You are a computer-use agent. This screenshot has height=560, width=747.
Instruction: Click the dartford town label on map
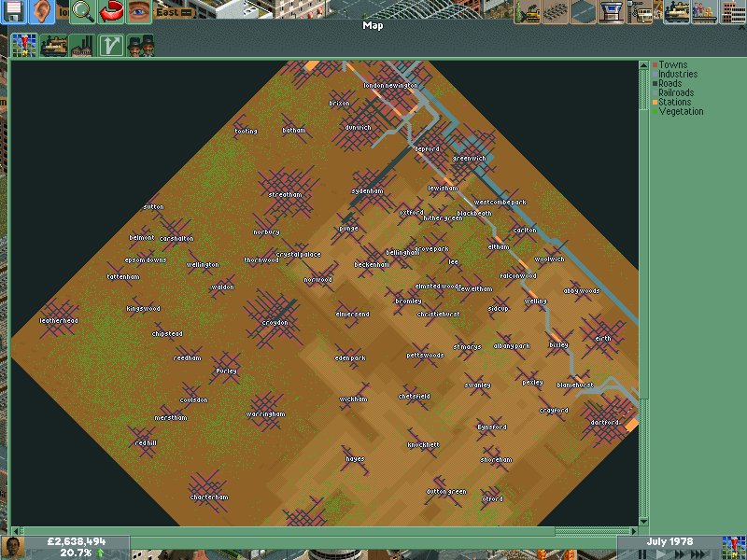coord(604,423)
